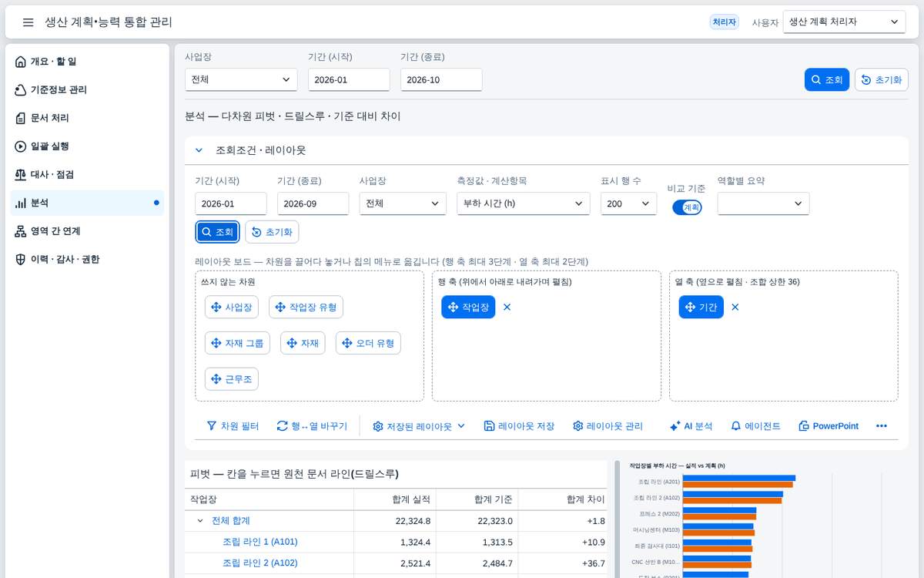Select the 작업장 유형 dimension chip
The width and height of the screenshot is (924, 578).
point(306,307)
